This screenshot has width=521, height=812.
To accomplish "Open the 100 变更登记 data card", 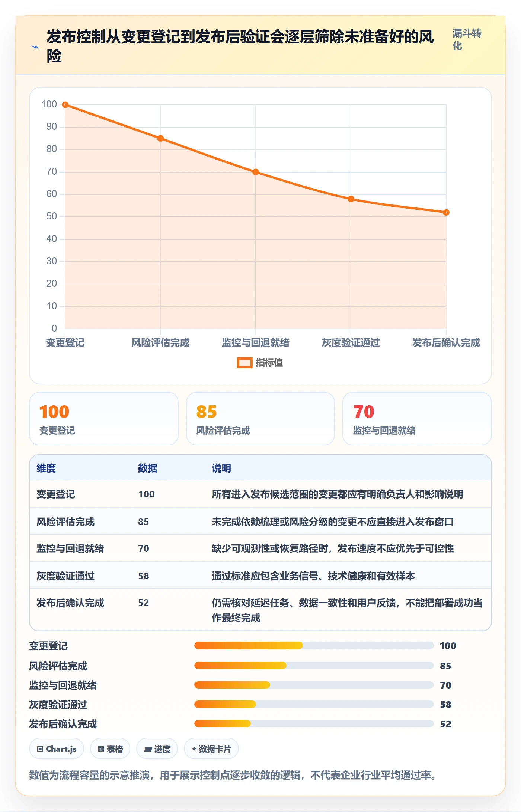I will pos(104,419).
